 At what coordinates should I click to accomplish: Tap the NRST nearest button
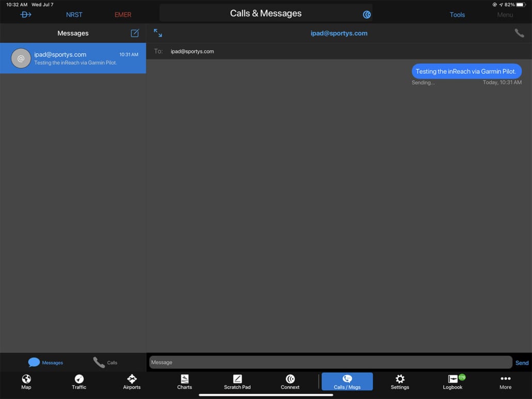coord(74,14)
